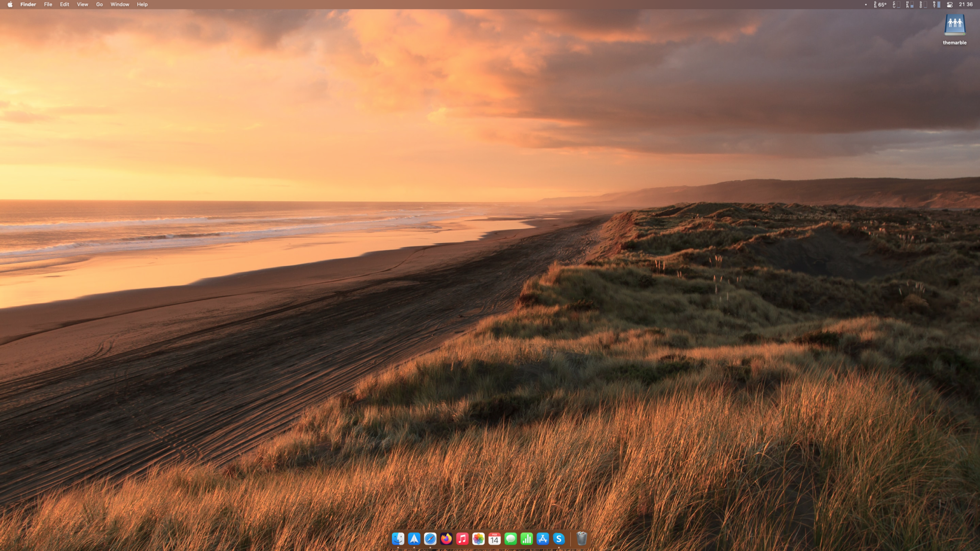The width and height of the screenshot is (980, 551).
Task: Expand the sensor temperature 65° menu
Action: point(881,4)
